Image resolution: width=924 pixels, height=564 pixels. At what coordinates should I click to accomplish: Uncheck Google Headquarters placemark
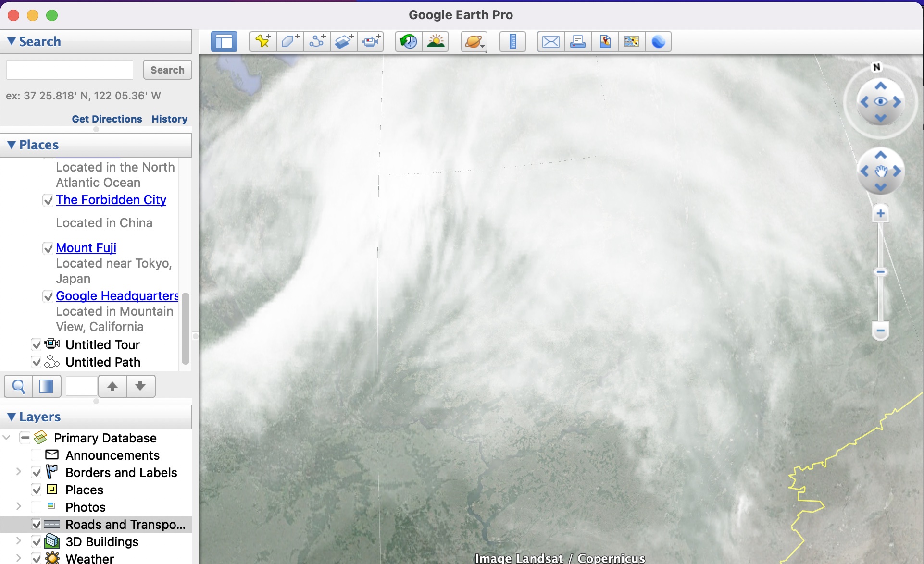point(48,296)
